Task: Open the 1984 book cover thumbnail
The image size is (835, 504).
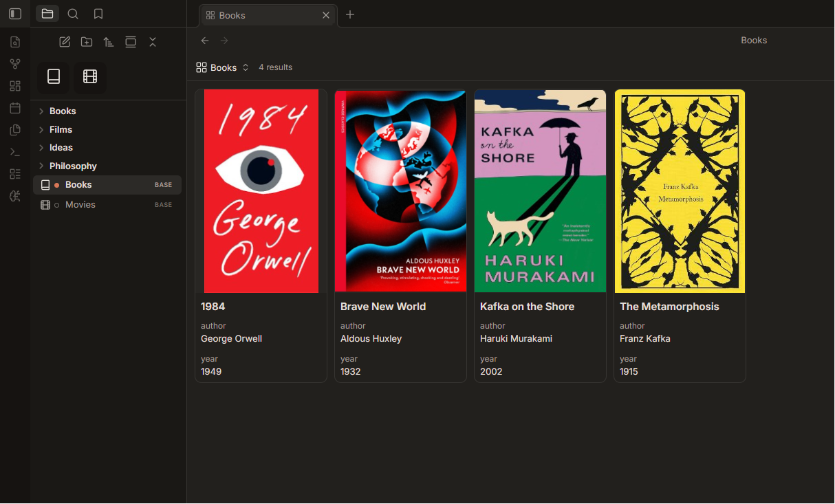Action: coord(261,191)
